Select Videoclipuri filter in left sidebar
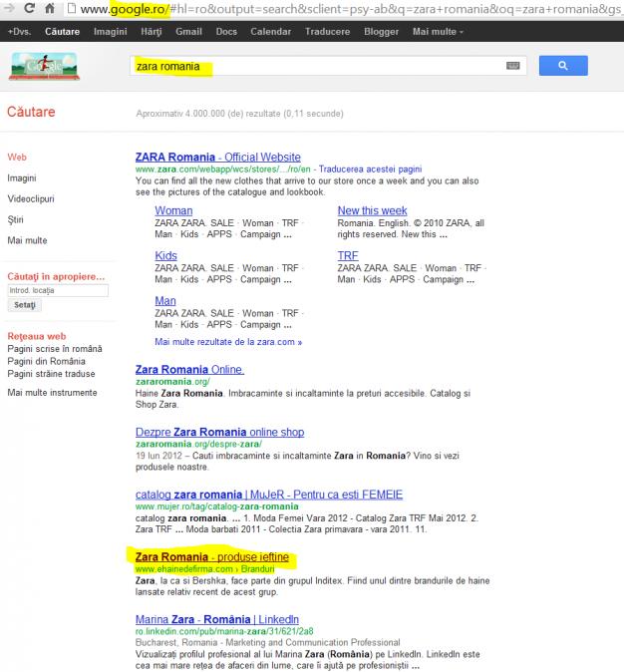Screen dimensions: 624x672 point(31,198)
